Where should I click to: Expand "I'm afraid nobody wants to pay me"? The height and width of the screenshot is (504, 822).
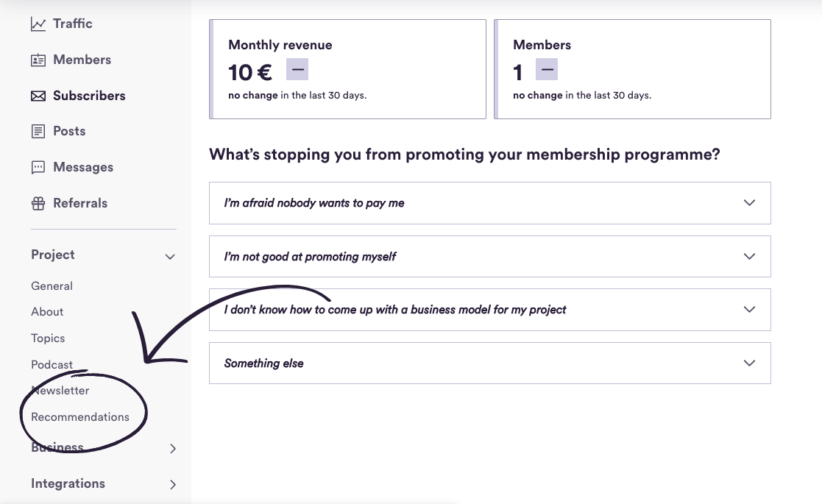pyautogui.click(x=489, y=203)
